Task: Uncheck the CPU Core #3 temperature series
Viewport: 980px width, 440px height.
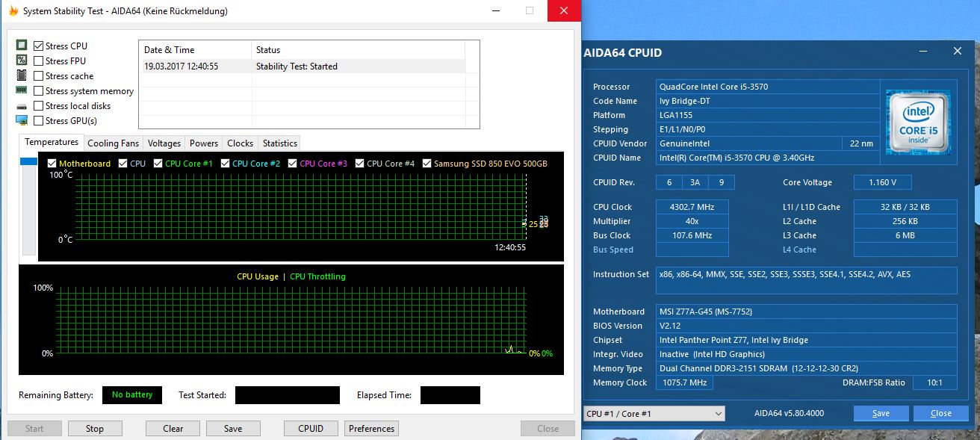Action: pos(292,164)
